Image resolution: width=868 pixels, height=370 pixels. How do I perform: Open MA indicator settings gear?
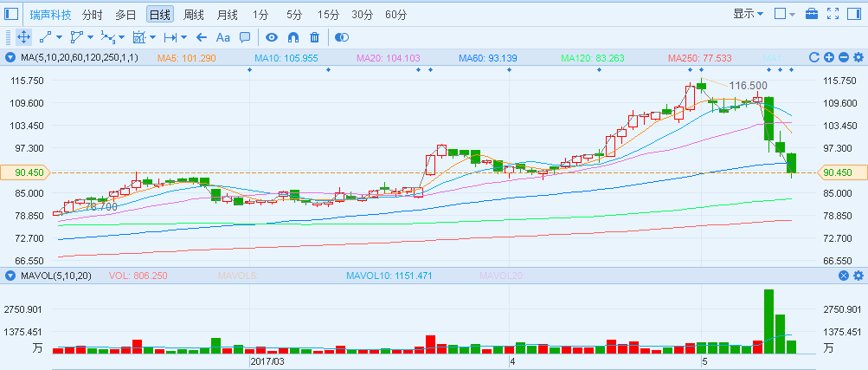[x=858, y=57]
